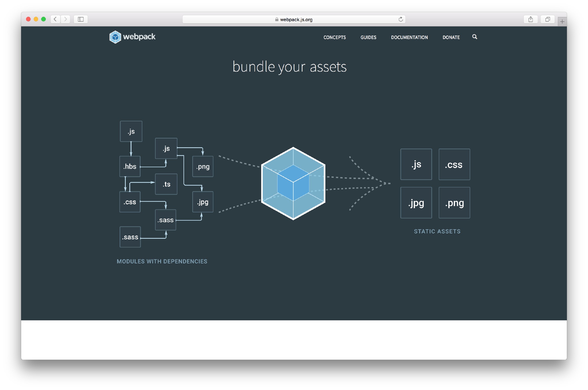Click the .png box in modules diagram
Screen dimensions: 588x390
(203, 166)
